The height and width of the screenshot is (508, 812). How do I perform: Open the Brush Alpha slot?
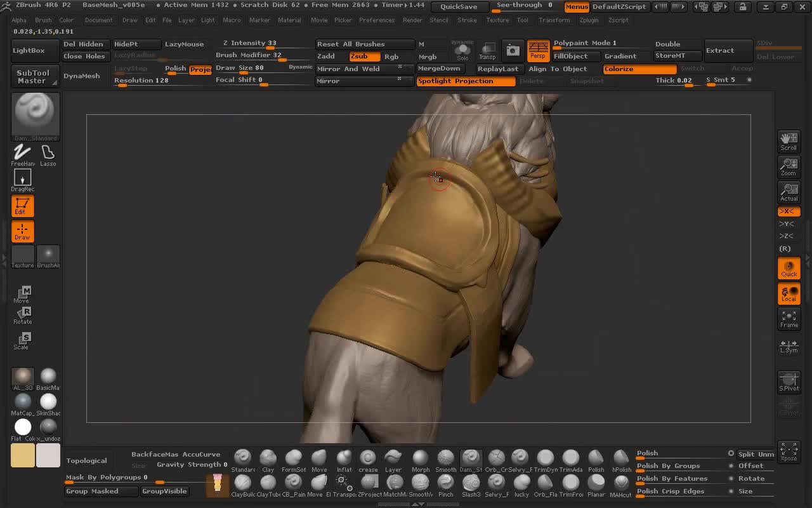(48, 257)
